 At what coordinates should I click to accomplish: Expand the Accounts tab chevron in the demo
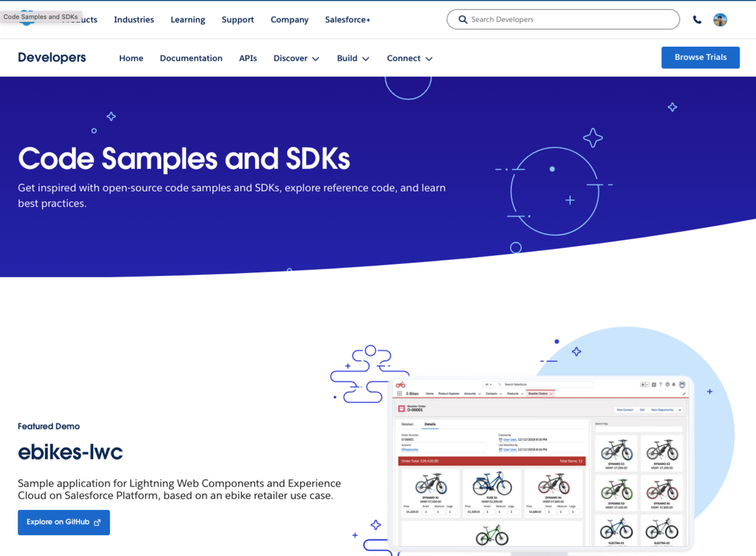(x=479, y=393)
